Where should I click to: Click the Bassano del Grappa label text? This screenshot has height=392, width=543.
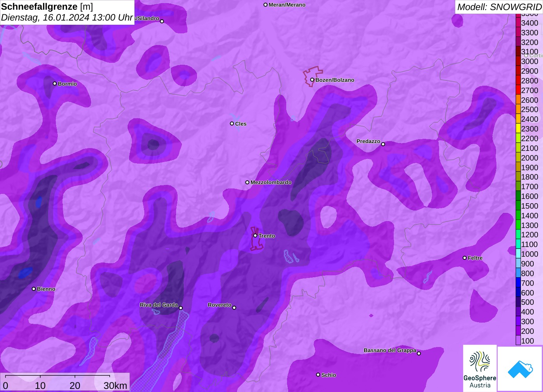(x=390, y=350)
